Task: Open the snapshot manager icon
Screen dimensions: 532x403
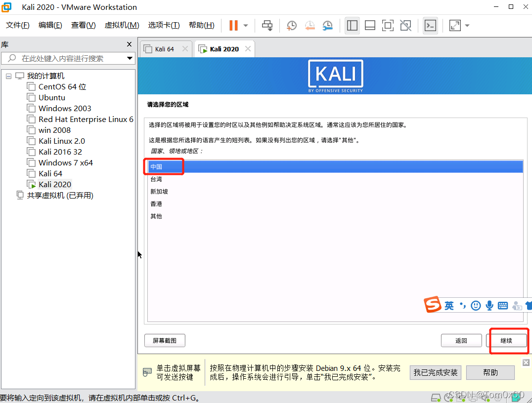Action: [327, 25]
